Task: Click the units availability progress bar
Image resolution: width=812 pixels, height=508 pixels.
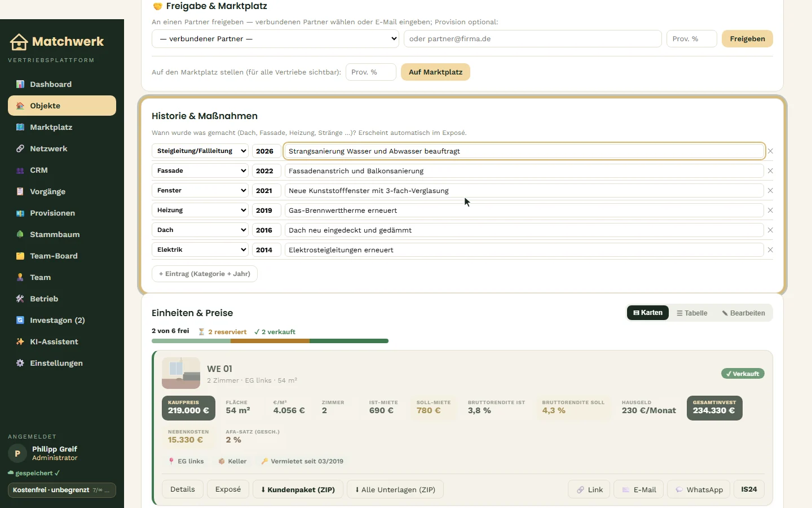Action: [x=270, y=341]
